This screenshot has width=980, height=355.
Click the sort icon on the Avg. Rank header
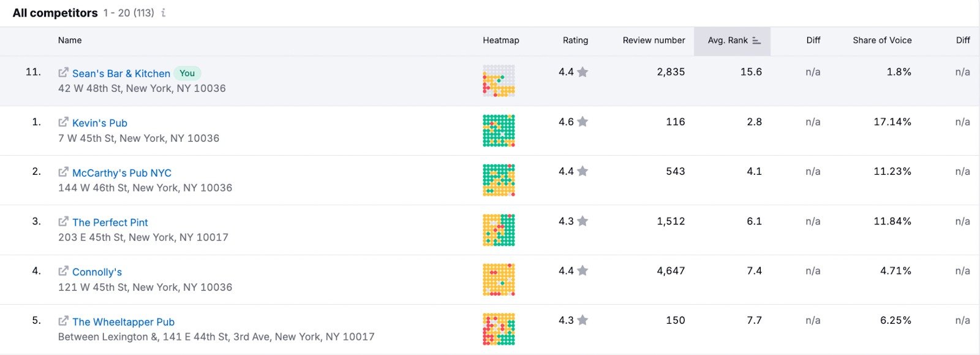(x=756, y=40)
